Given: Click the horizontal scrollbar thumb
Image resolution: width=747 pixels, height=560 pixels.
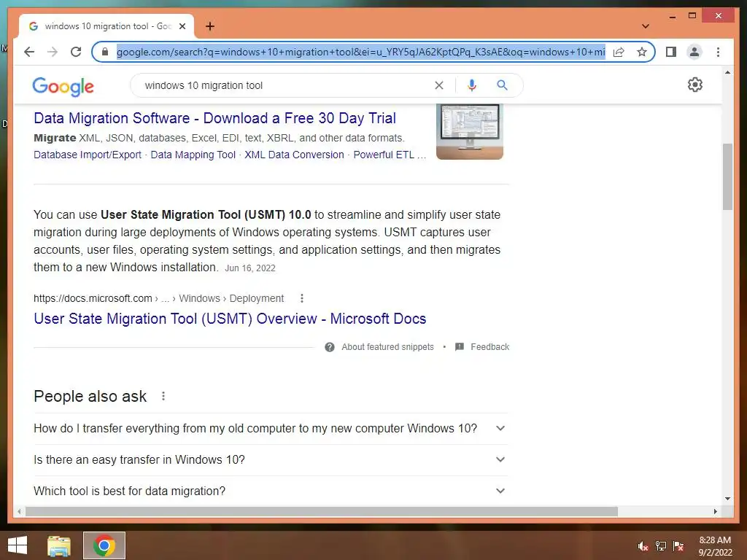Looking at the screenshot, I should [x=322, y=511].
